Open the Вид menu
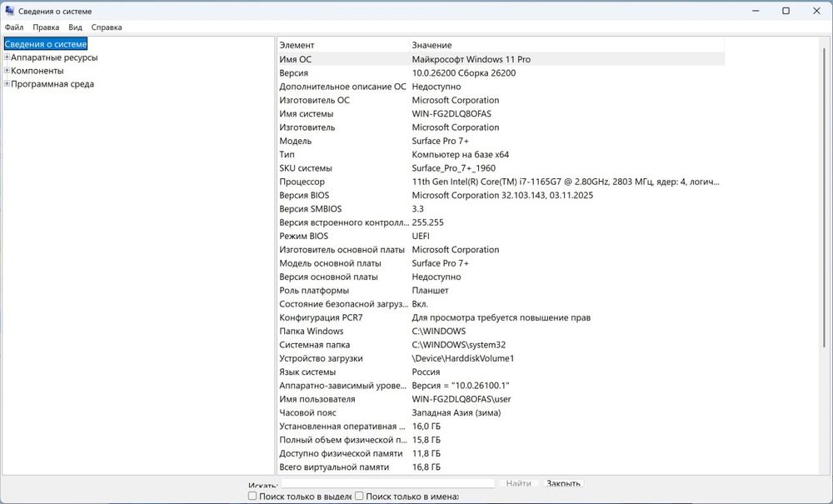Image resolution: width=833 pixels, height=504 pixels. [76, 27]
